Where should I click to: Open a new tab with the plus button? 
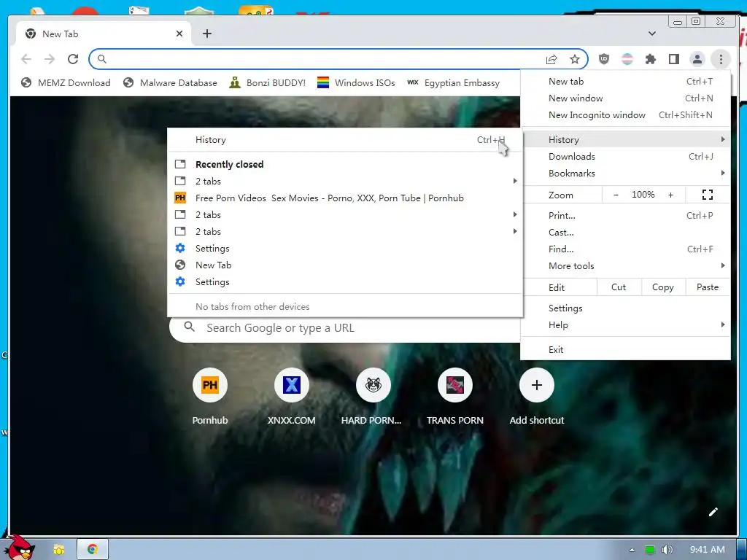pyautogui.click(x=206, y=34)
